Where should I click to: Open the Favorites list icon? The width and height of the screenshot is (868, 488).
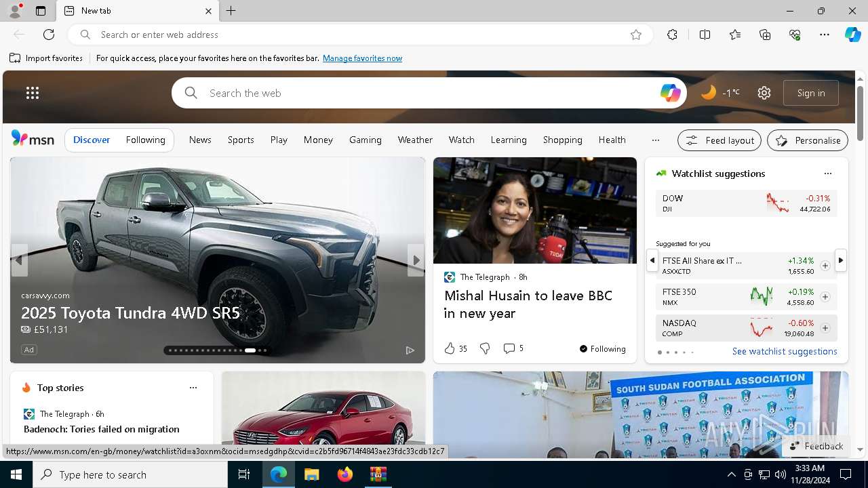coord(735,35)
